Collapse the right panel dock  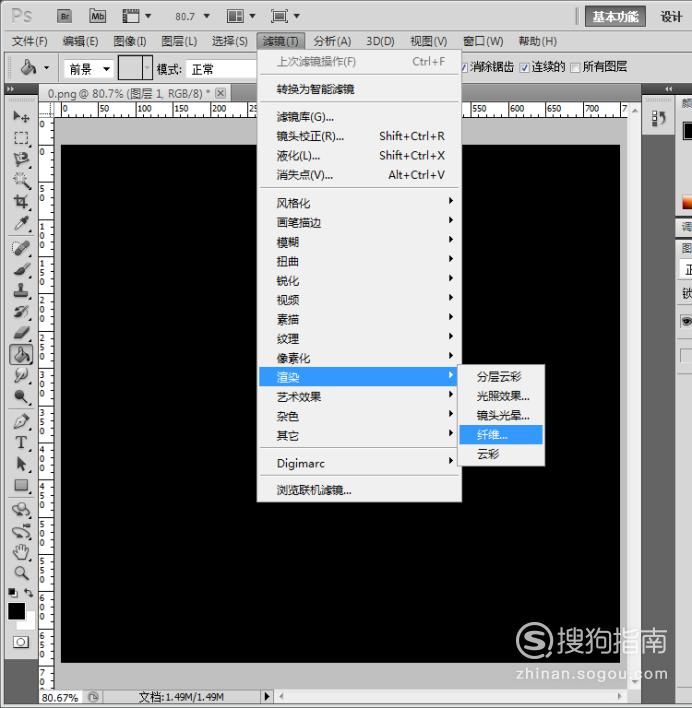click(x=669, y=89)
